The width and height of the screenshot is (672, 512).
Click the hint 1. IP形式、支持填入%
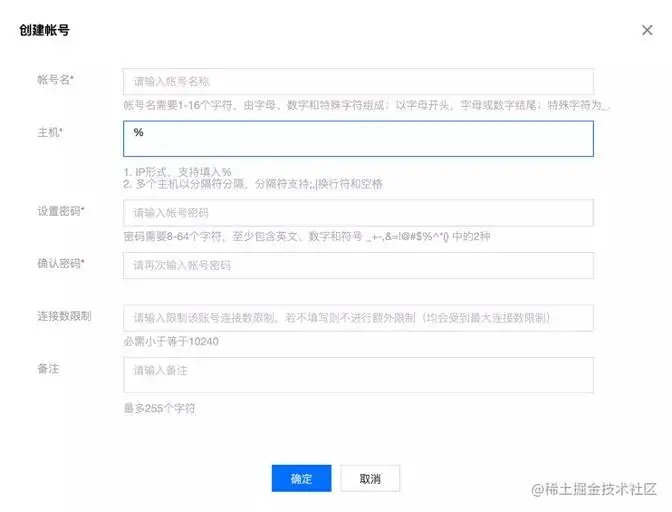(x=177, y=172)
